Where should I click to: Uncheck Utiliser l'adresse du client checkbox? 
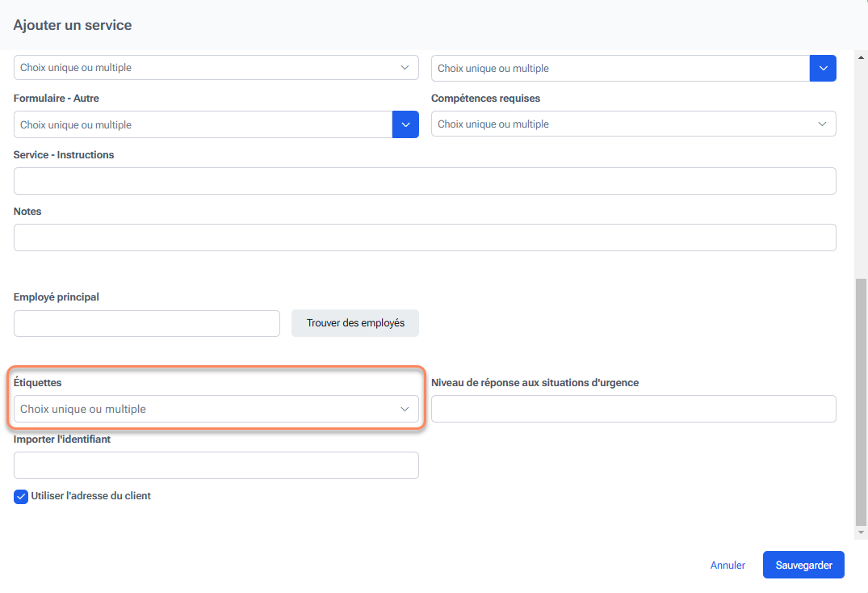tap(21, 497)
